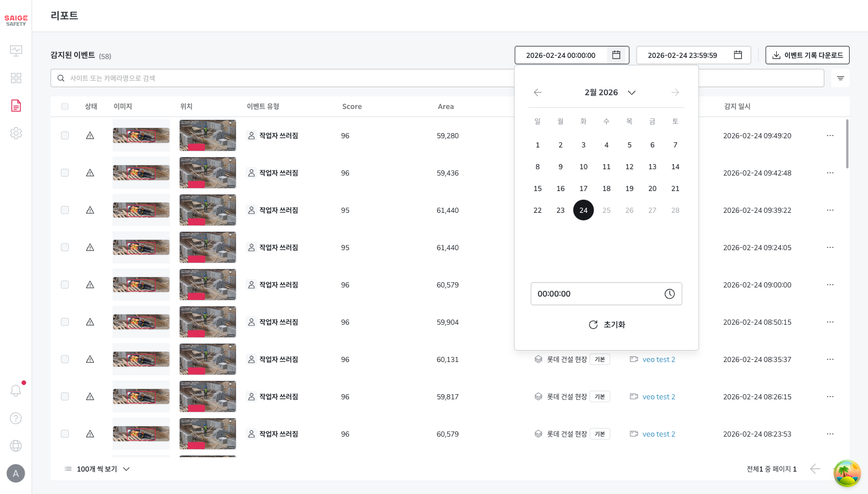Click the table vertical scrollbar
This screenshot has height=494, width=868.
coord(847,144)
